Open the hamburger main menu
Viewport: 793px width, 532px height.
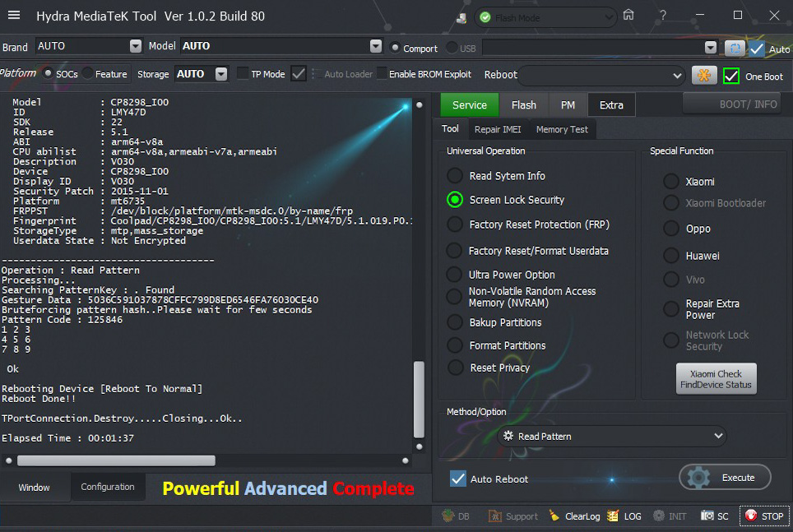coord(14,15)
